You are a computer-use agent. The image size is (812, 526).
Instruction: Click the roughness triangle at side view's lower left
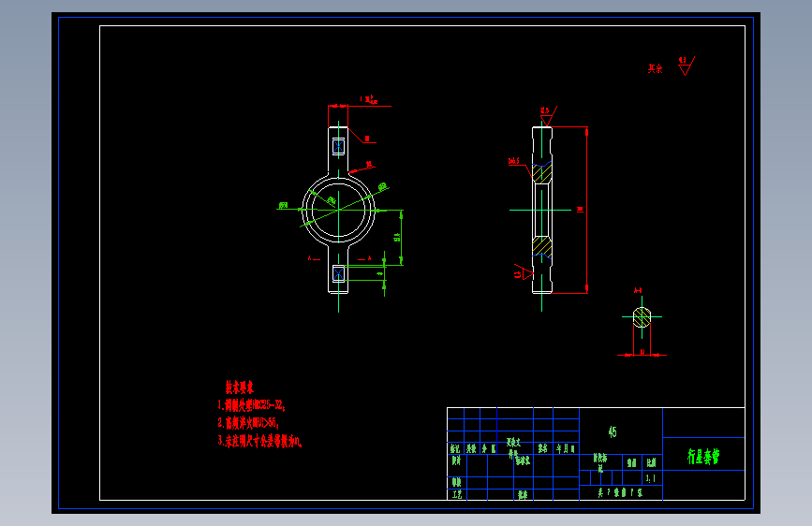click(523, 272)
